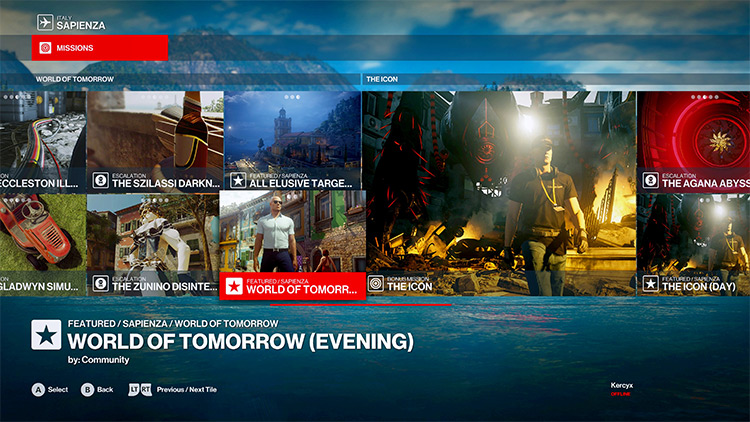Image resolution: width=750 pixels, height=422 pixels.
Task: Click star icon on The Icon (Day)
Action: pyautogui.click(x=651, y=284)
